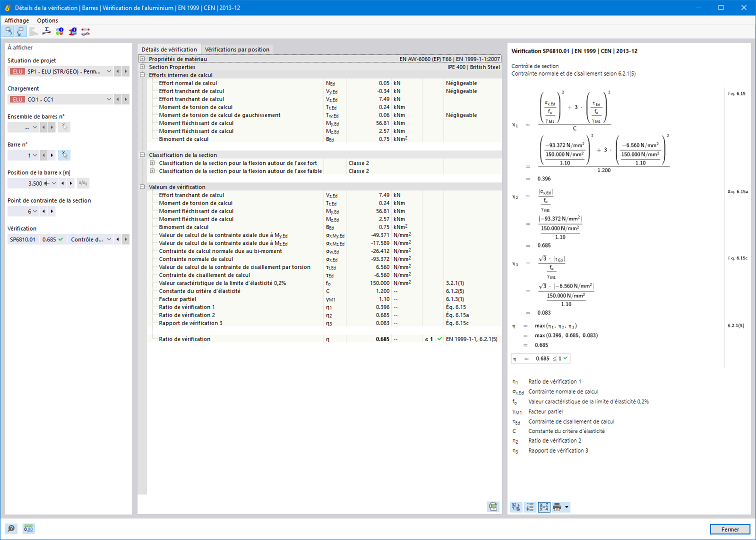Viewport: 756px width, 540px height.
Task: Open the Options menu
Action: pos(47,20)
